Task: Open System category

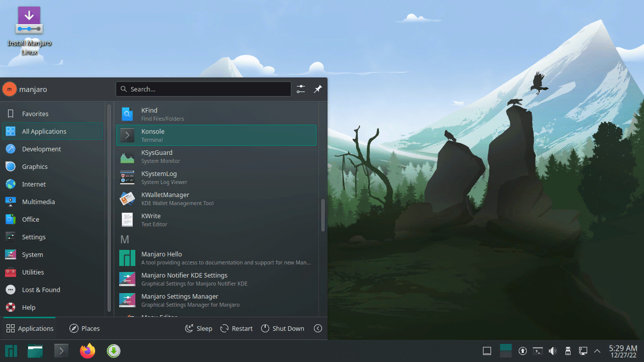Action: point(52,254)
